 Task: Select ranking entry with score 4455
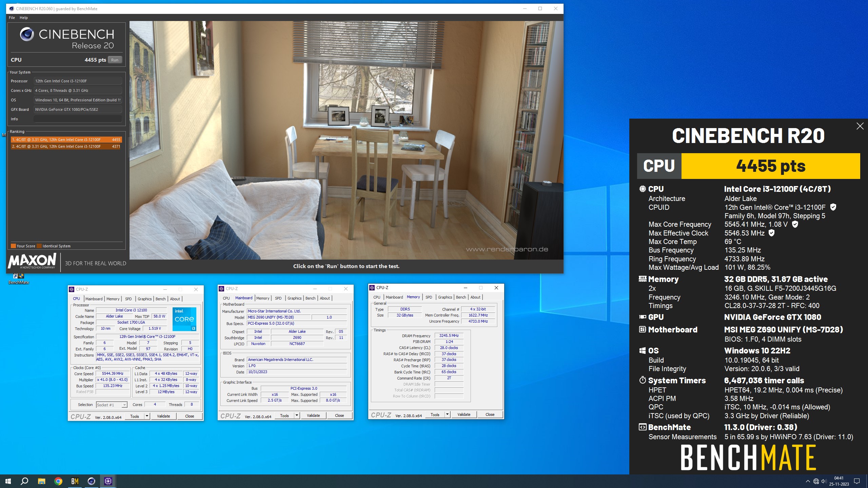[66, 140]
